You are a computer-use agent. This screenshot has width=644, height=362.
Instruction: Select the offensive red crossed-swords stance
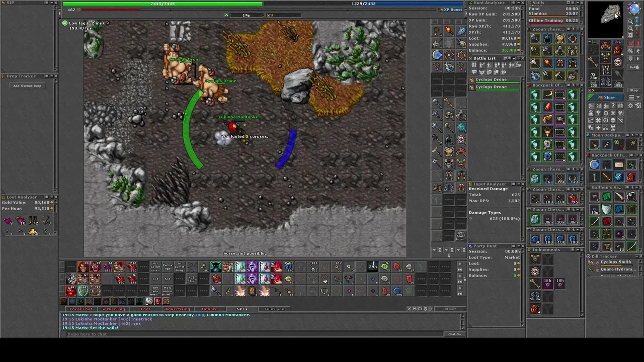(x=630, y=44)
